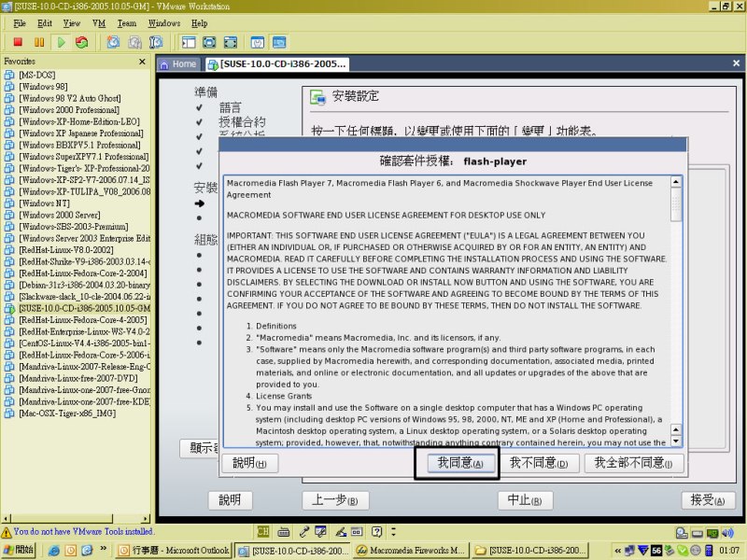Click 上一步 (Back) button in installer
The image size is (747, 560).
click(x=335, y=500)
